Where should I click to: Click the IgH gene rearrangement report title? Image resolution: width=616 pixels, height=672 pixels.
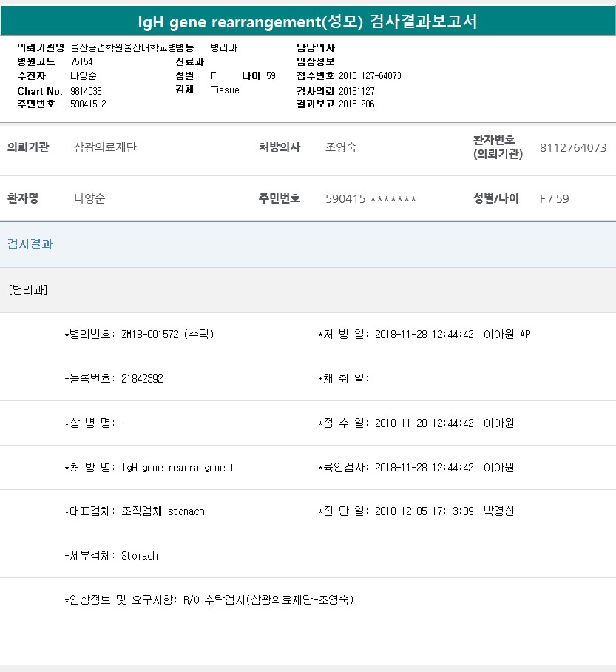coord(308,21)
